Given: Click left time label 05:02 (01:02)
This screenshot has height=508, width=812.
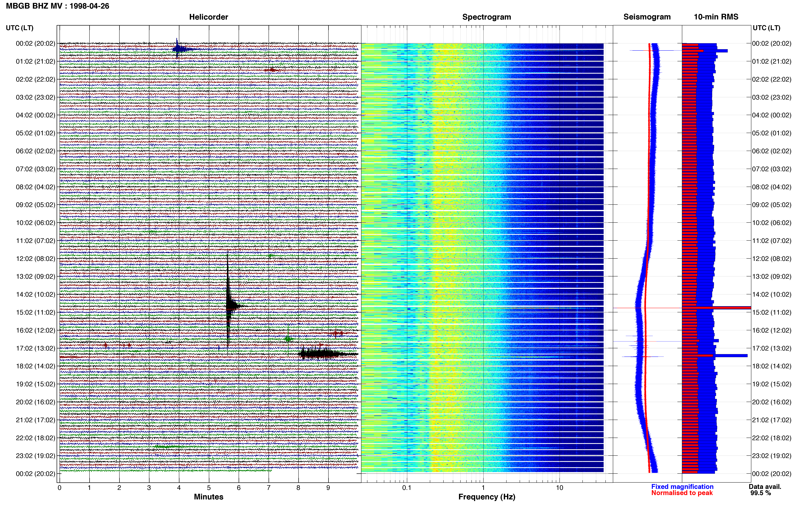Looking at the screenshot, I should (x=35, y=133).
